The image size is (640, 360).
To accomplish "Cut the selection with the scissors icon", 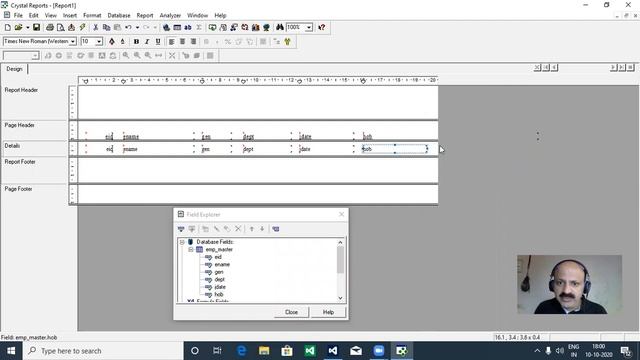I will (96, 27).
